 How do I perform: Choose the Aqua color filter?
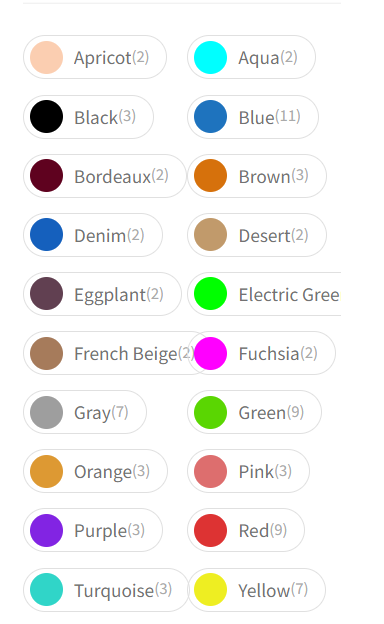(x=251, y=57)
